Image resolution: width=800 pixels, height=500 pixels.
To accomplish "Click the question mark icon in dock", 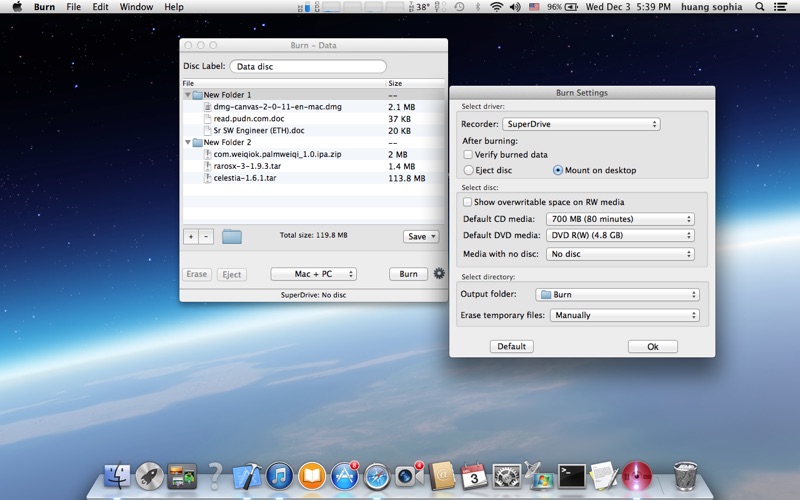I will [215, 476].
